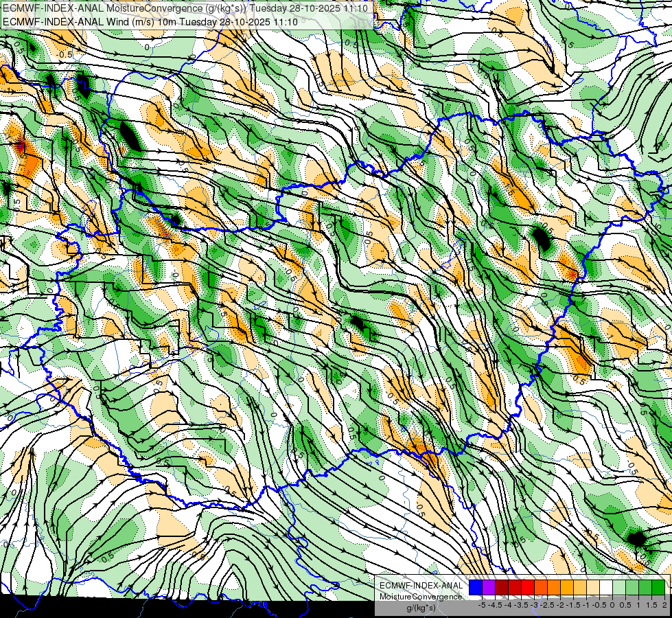Select the white legend swatch before 0
Image resolution: width=672 pixels, height=618 pixels.
[606, 588]
